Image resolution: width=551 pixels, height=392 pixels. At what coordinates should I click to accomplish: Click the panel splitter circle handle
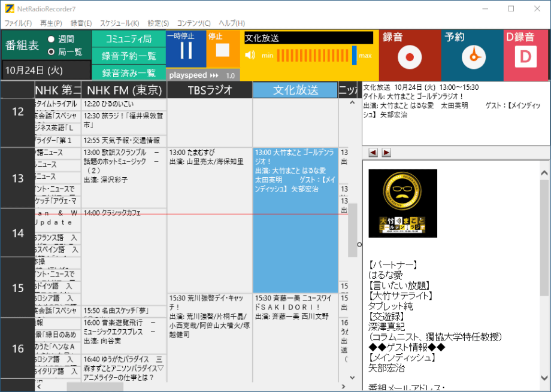359,244
